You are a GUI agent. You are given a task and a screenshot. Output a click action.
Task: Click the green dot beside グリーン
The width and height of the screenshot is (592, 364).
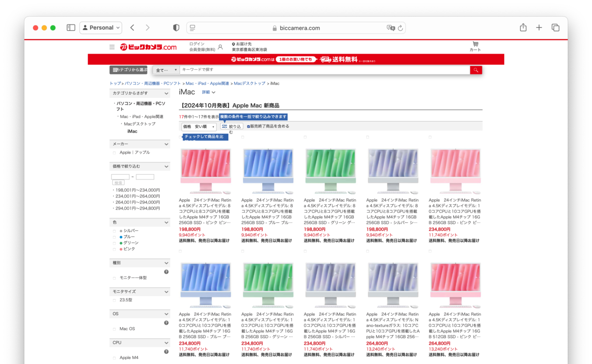click(121, 243)
